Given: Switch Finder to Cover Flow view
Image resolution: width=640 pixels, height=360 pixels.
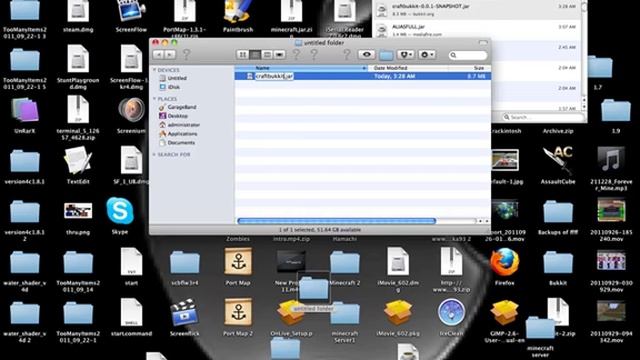Looking at the screenshot, I should [x=280, y=55].
